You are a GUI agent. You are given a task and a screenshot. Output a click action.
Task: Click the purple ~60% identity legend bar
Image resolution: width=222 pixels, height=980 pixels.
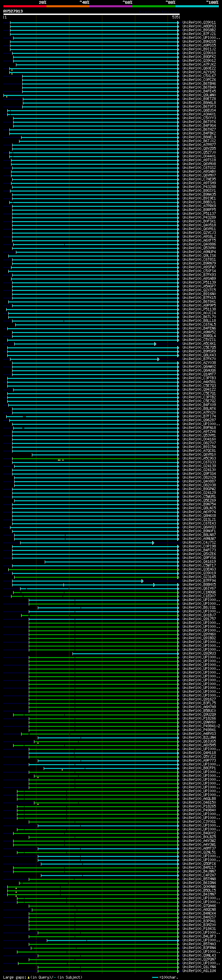(111, 6)
